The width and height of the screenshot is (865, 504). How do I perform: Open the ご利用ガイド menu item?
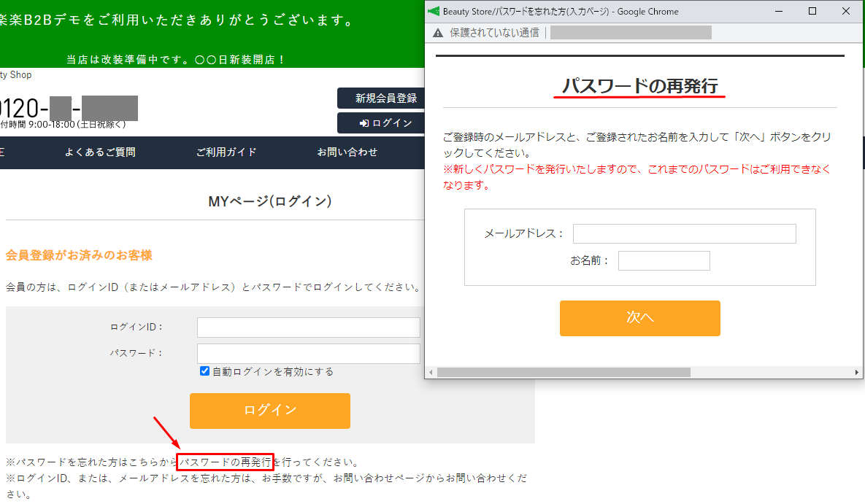tap(226, 152)
